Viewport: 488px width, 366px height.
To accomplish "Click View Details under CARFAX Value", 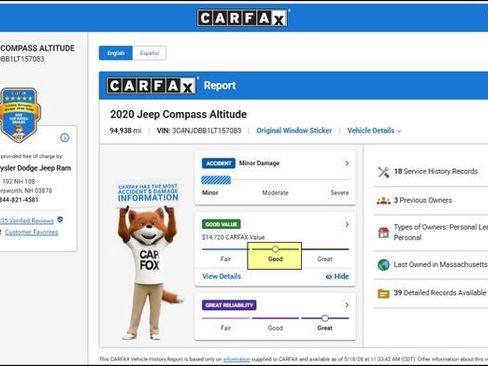I will click(x=221, y=276).
